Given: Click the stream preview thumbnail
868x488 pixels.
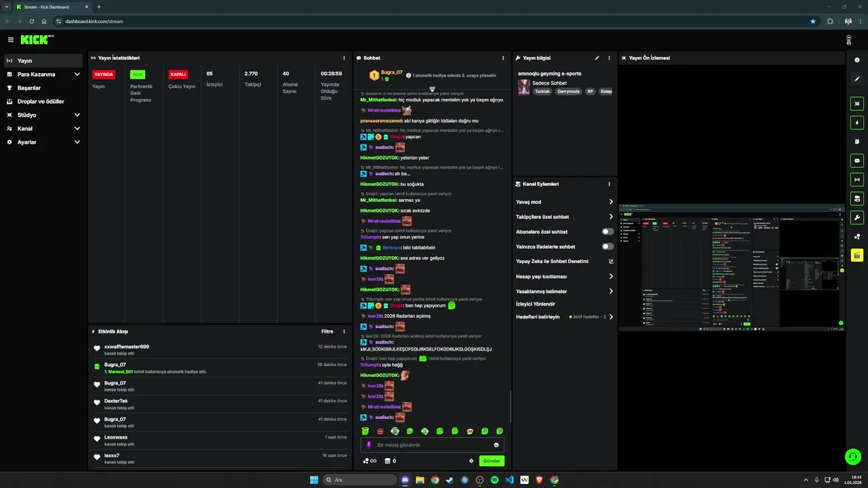Looking at the screenshot, I should [x=732, y=267].
